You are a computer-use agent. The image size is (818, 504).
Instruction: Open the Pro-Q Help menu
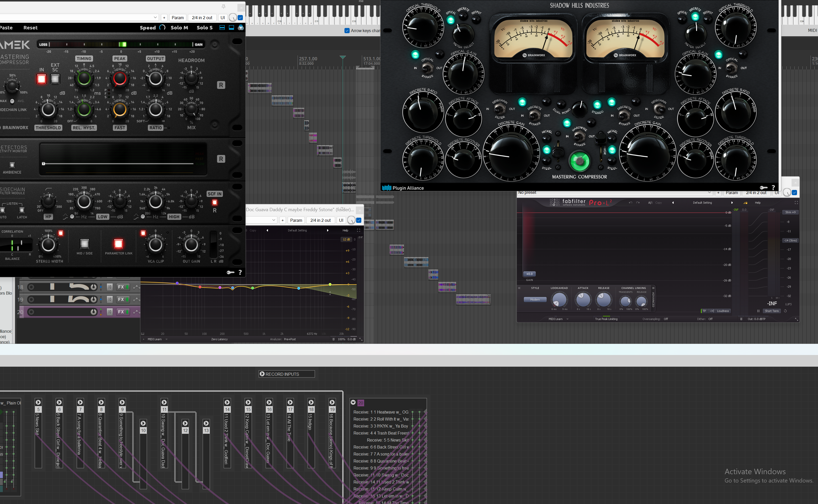pos(346,230)
